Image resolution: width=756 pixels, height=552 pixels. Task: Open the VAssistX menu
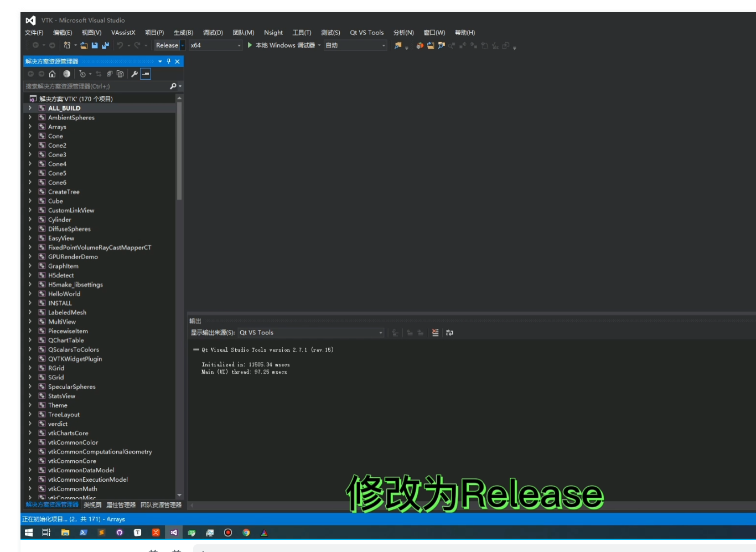[123, 33]
